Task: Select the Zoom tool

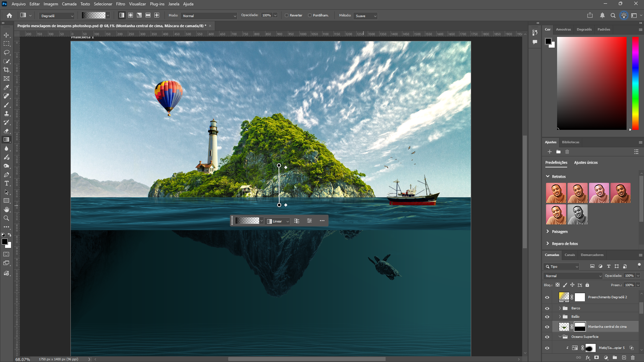Action: (6, 218)
